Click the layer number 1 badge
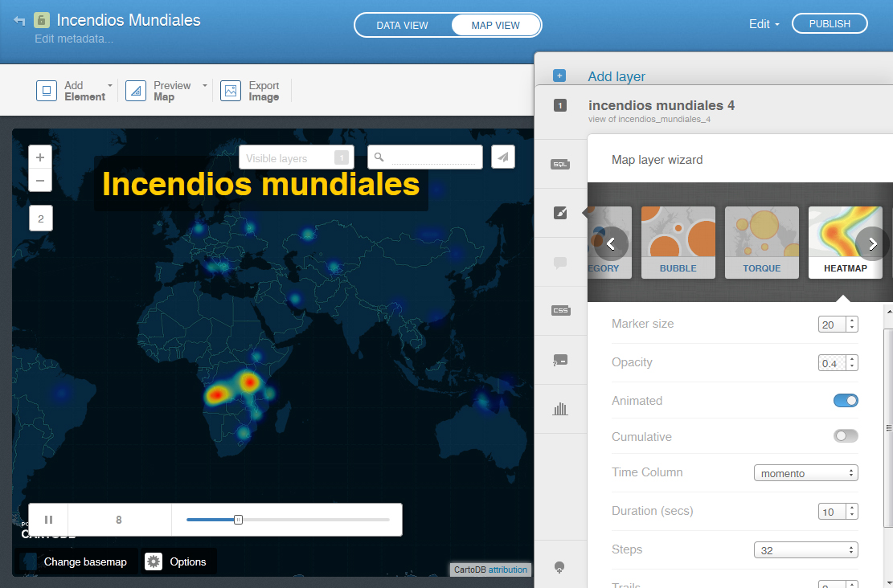Viewport: 893px width, 588px height. tap(560, 105)
